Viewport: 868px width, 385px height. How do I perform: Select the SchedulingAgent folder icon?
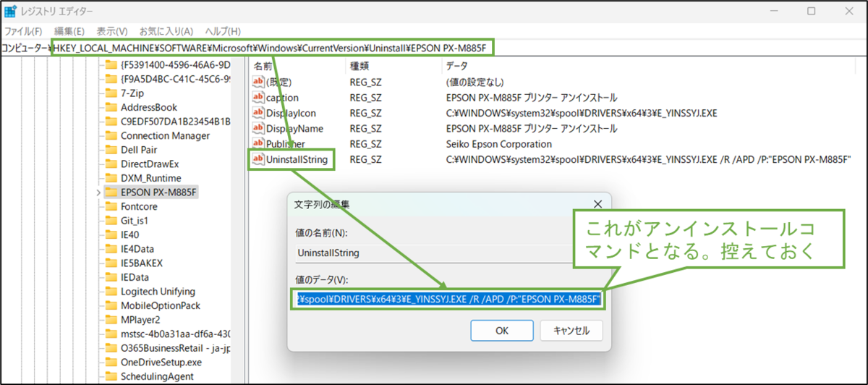(111, 376)
